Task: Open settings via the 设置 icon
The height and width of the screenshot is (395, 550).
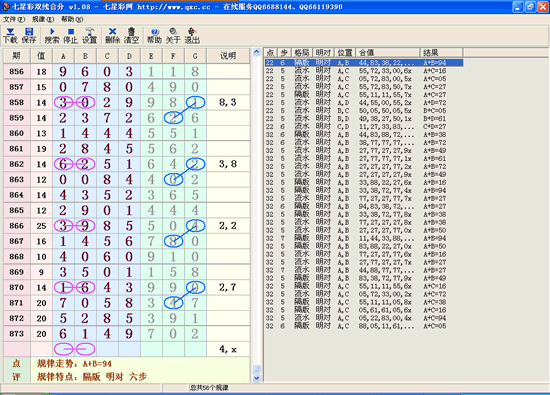Action: pos(89,36)
